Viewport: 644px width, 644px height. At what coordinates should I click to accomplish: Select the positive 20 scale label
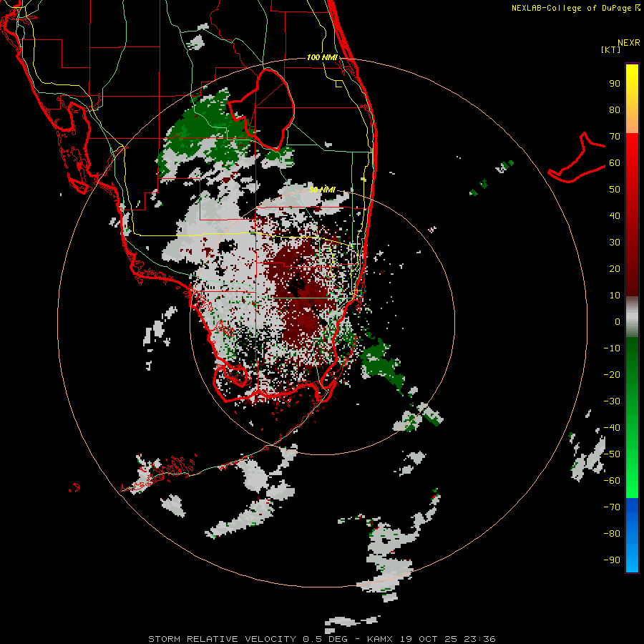pos(615,268)
